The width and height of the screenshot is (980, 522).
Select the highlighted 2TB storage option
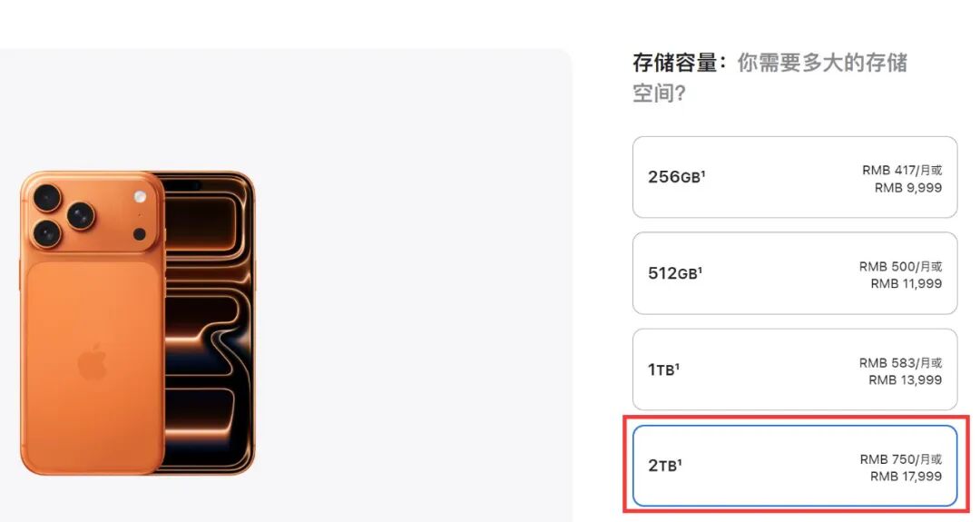pyautogui.click(x=794, y=466)
